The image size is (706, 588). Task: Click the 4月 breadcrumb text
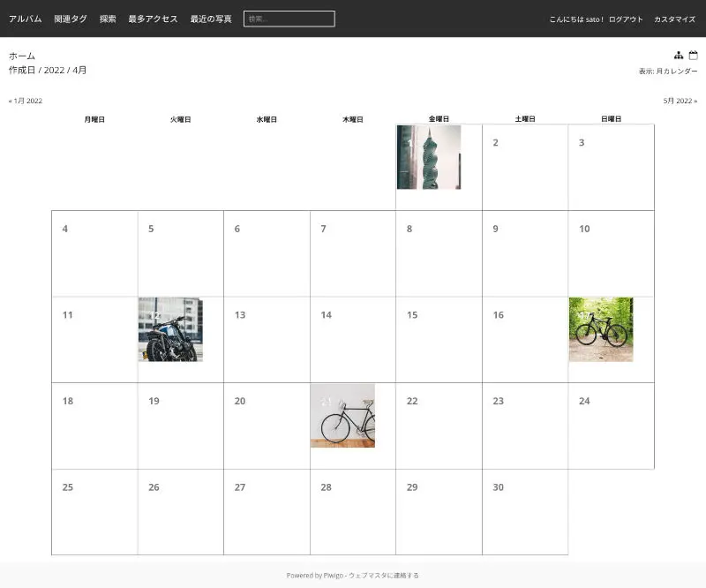click(79, 70)
